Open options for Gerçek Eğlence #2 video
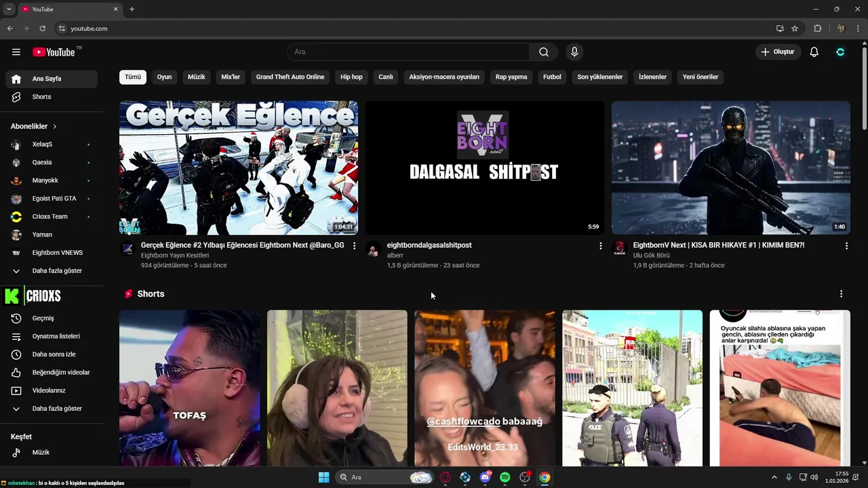 point(354,246)
